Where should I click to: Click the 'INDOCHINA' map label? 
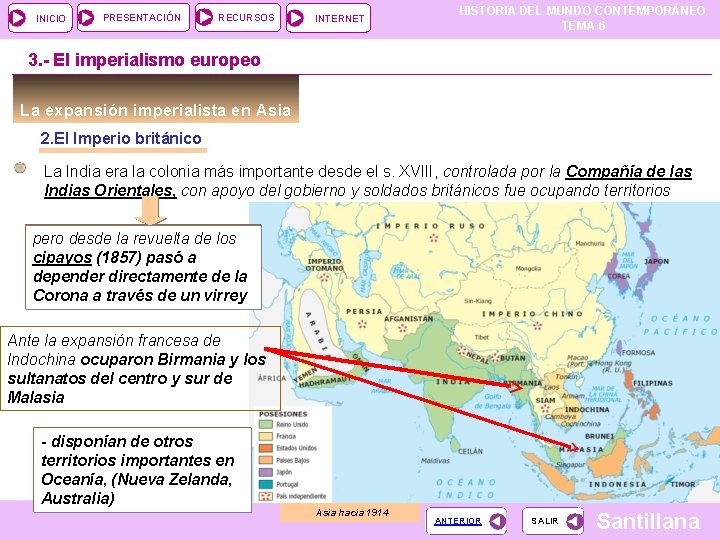pos(587,410)
